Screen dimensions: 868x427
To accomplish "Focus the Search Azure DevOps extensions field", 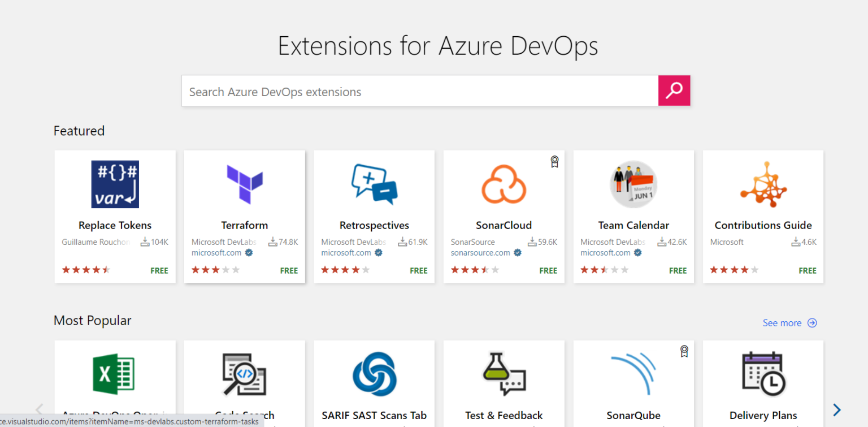I will coord(420,90).
